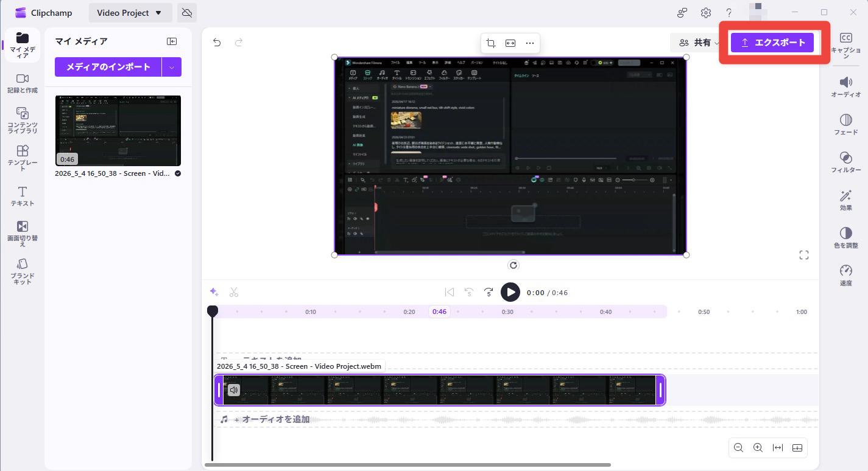Expand the import media dropdown arrow

click(172, 67)
